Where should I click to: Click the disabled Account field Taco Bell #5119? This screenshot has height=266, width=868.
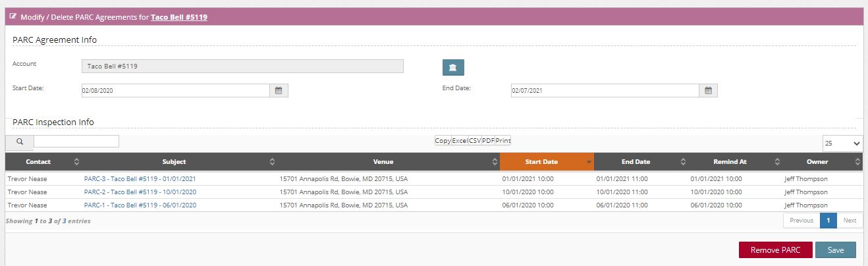click(x=242, y=66)
